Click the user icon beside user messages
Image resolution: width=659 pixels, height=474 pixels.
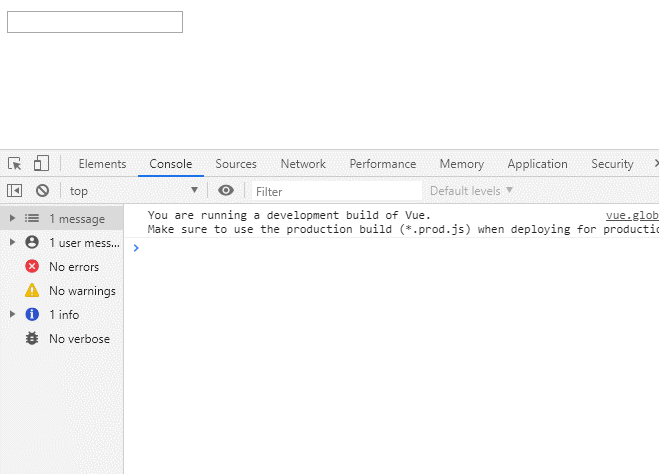[32, 242]
